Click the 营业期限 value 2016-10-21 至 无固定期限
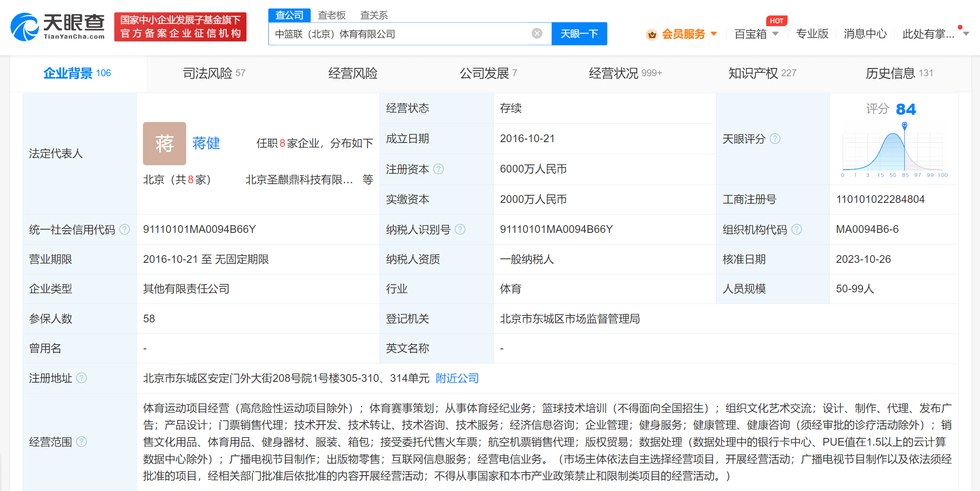The width and height of the screenshot is (980, 491). 206,259
